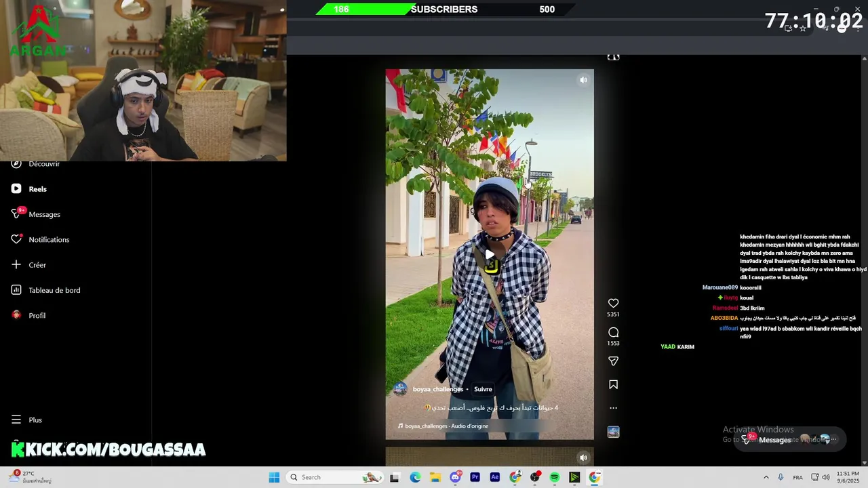Open File Explorer from the taskbar

click(x=435, y=477)
